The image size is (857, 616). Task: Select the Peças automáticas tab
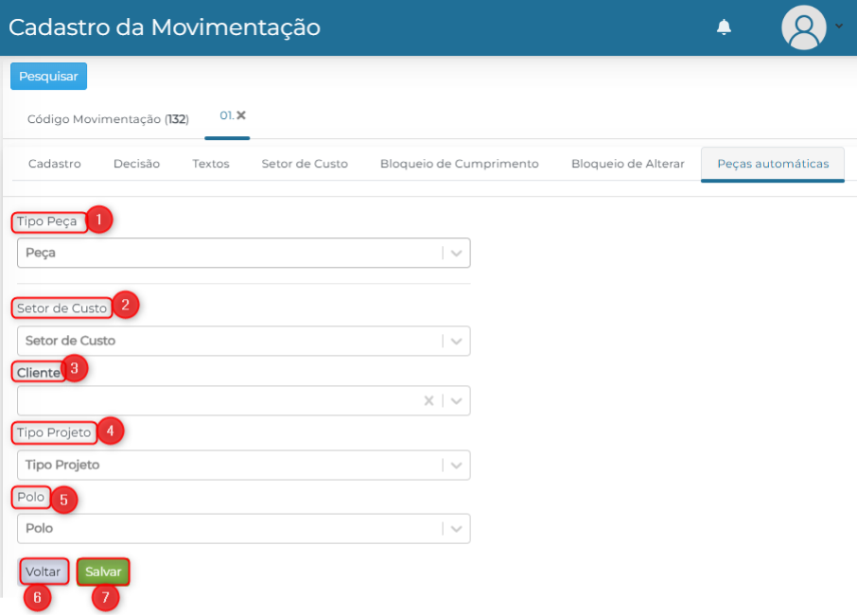773,164
